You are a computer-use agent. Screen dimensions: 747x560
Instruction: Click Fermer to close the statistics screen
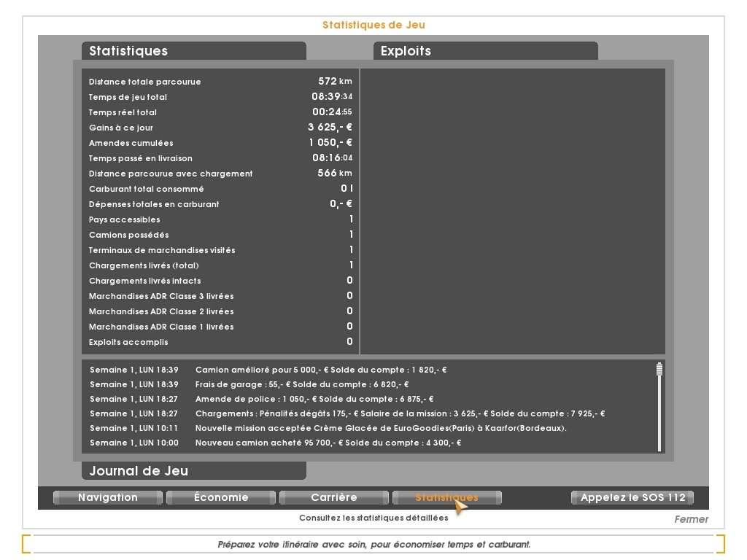point(690,519)
